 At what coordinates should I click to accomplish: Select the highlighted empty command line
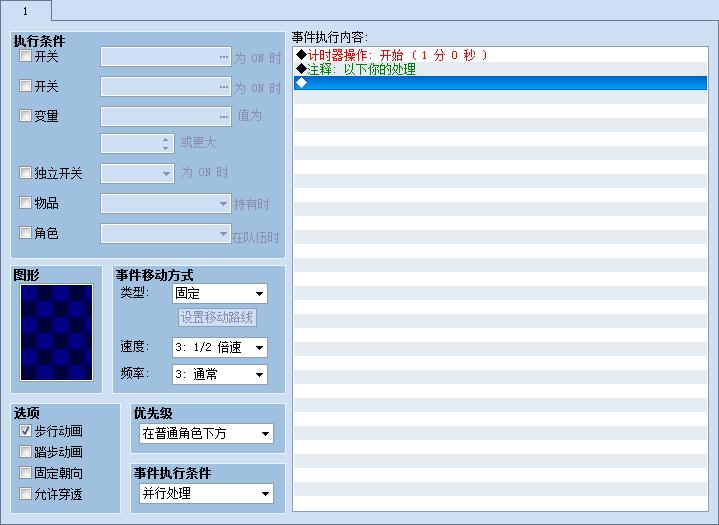click(500, 83)
